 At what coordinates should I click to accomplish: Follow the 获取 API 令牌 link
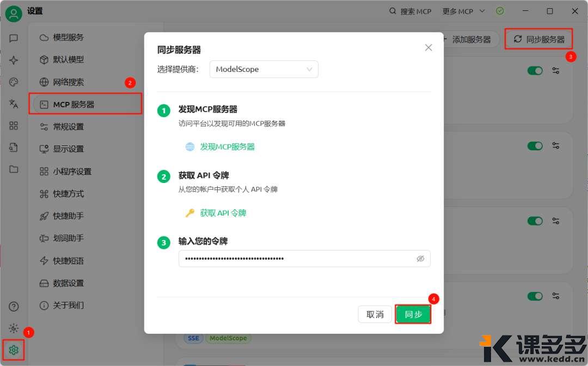[223, 213]
